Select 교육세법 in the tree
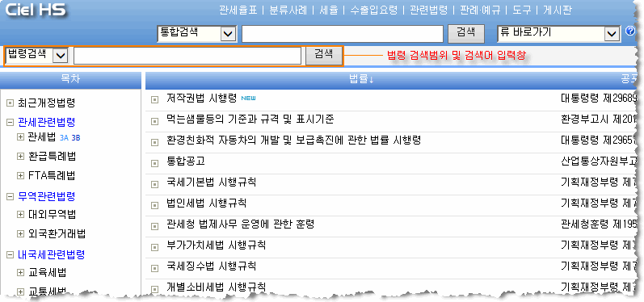Viewport: 644px width, 302px height. (47, 272)
